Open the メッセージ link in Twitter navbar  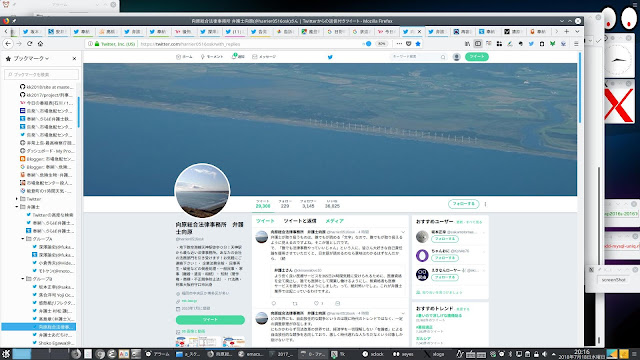(x=264, y=57)
